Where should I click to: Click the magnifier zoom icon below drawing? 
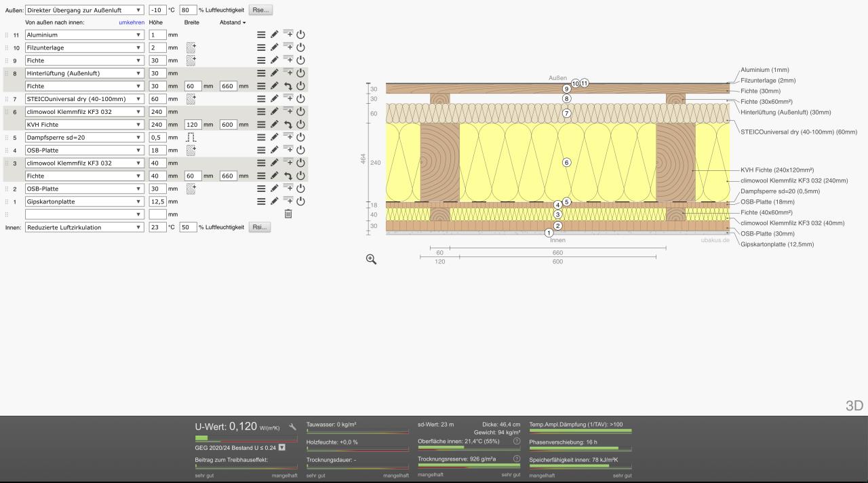pos(371,259)
